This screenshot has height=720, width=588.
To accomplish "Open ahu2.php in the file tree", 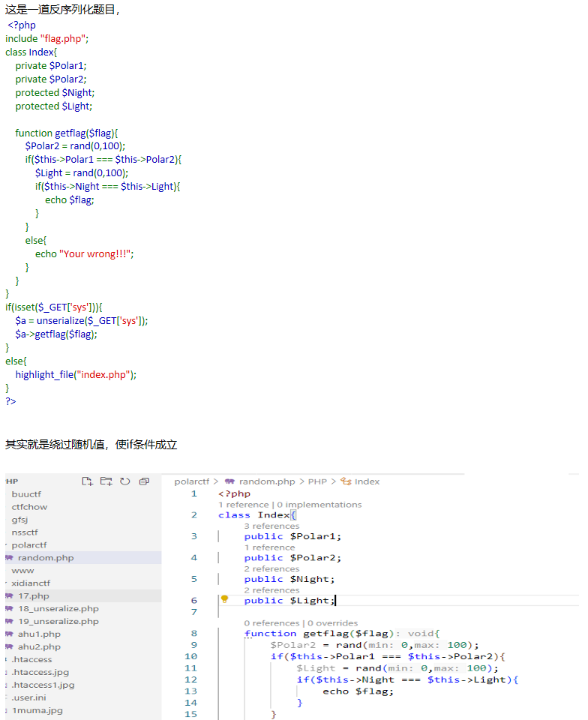I will point(39,646).
